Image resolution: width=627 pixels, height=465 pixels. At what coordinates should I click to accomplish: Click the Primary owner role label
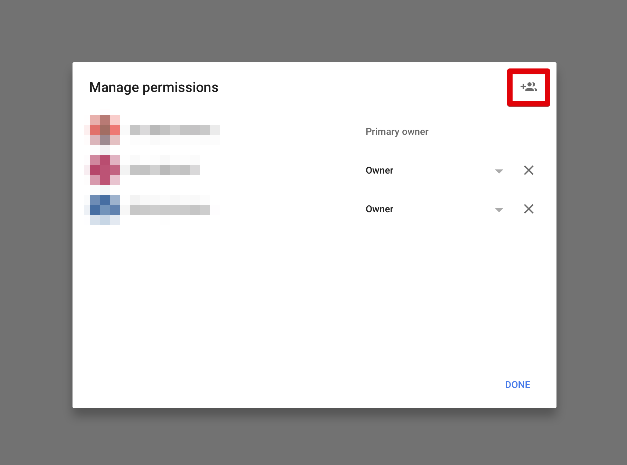pos(396,131)
